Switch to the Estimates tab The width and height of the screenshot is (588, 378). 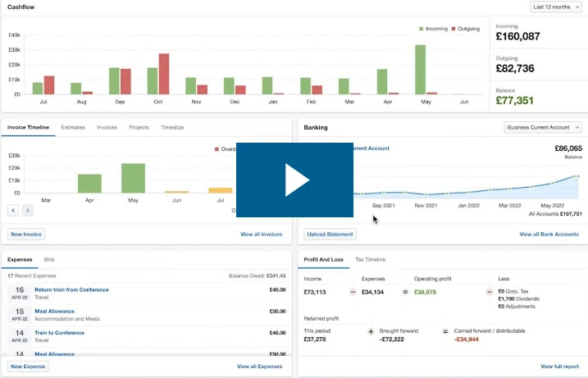73,127
